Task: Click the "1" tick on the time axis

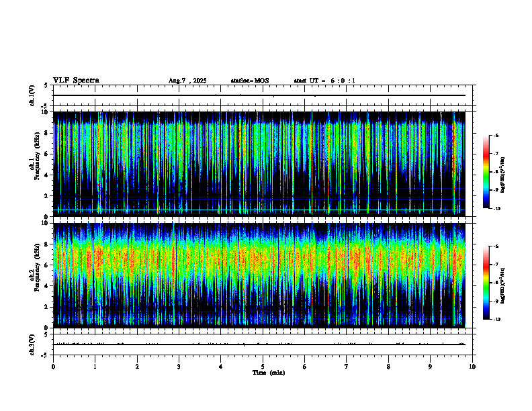Action: click(x=95, y=367)
